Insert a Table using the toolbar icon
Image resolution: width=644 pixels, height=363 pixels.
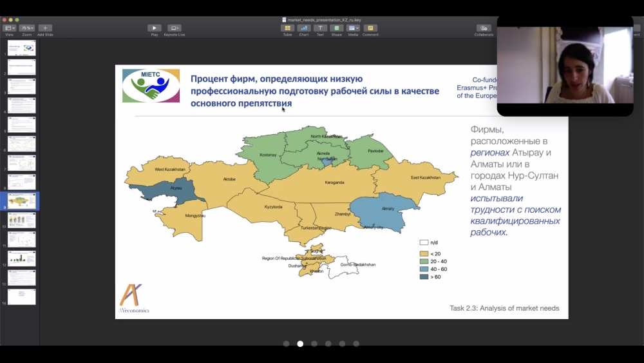[x=287, y=28]
